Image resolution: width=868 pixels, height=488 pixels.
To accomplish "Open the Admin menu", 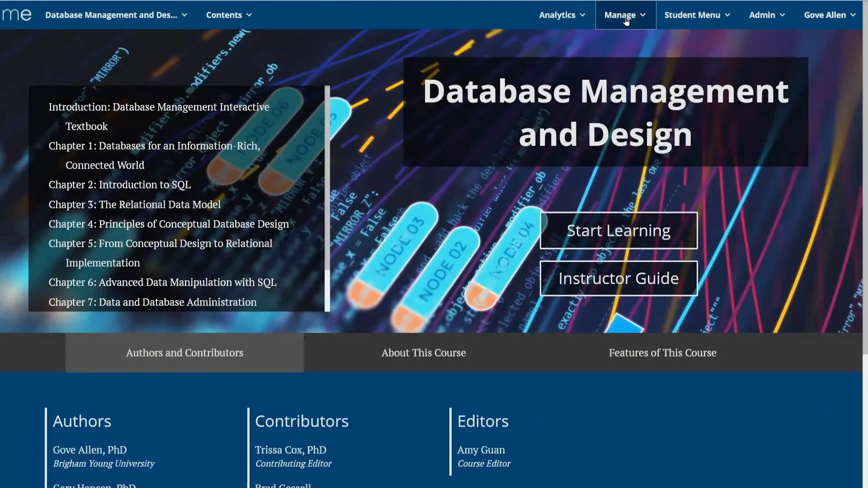I will pyautogui.click(x=767, y=15).
